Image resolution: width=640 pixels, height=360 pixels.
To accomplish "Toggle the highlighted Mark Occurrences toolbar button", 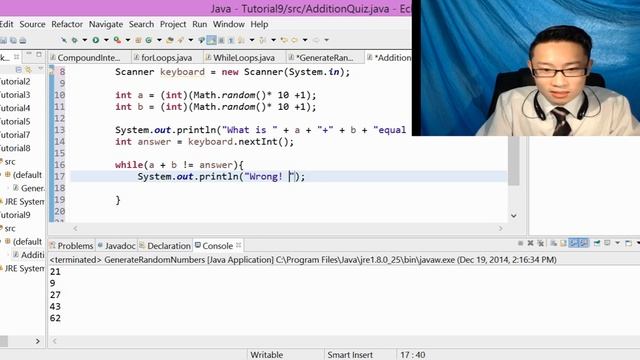I will pyautogui.click(x=211, y=40).
